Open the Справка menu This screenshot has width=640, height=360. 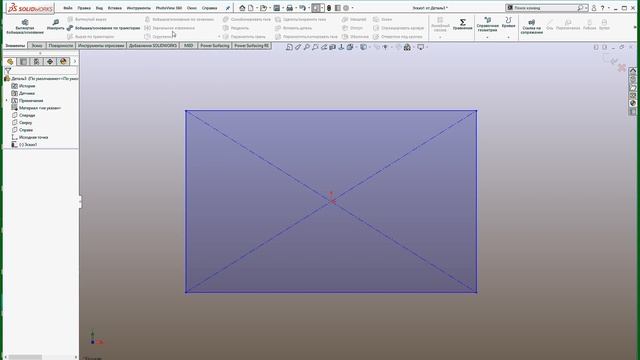tap(210, 8)
